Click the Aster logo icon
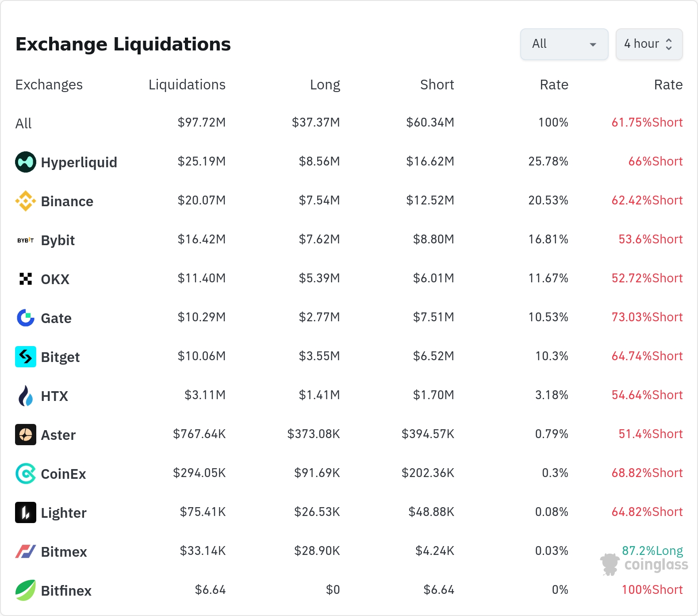The height and width of the screenshot is (616, 698). pyautogui.click(x=26, y=435)
